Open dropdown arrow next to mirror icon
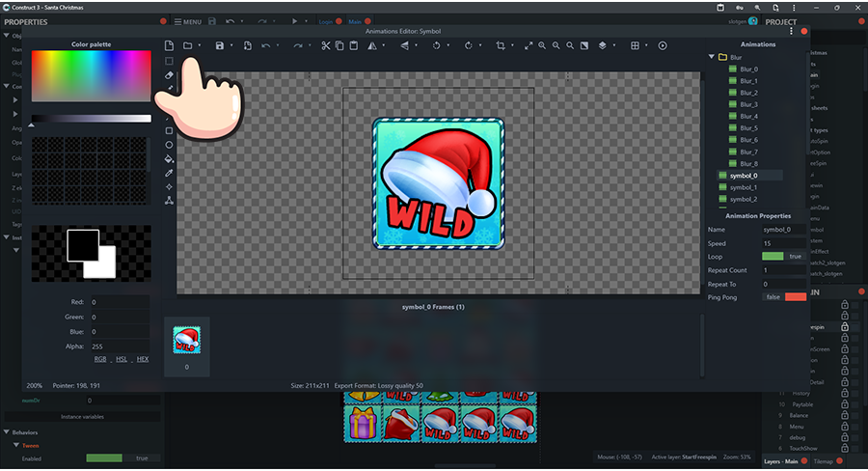This screenshot has width=868, height=471. point(384,45)
